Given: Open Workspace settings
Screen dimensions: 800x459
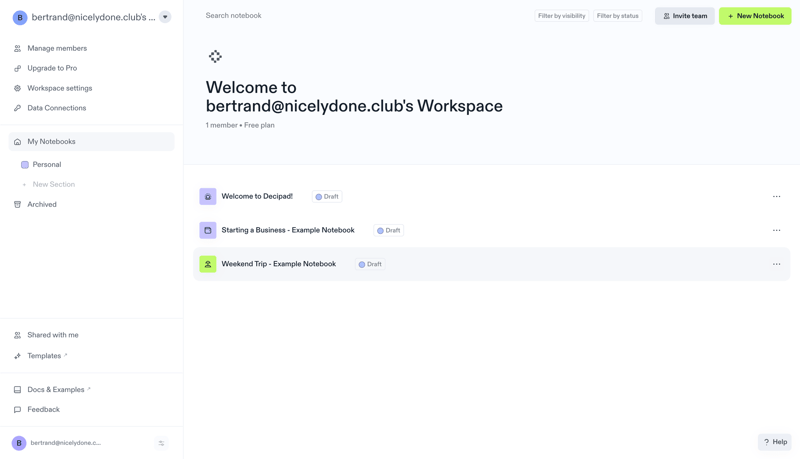Looking at the screenshot, I should pos(59,88).
